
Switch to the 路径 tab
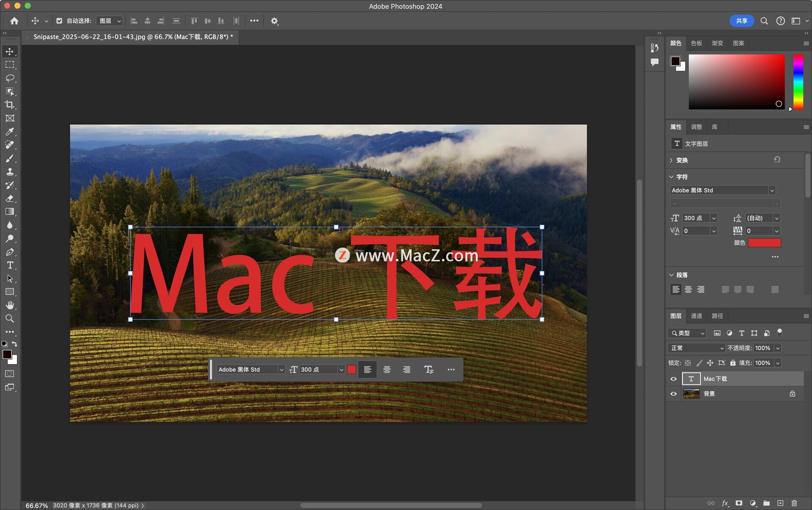(717, 316)
